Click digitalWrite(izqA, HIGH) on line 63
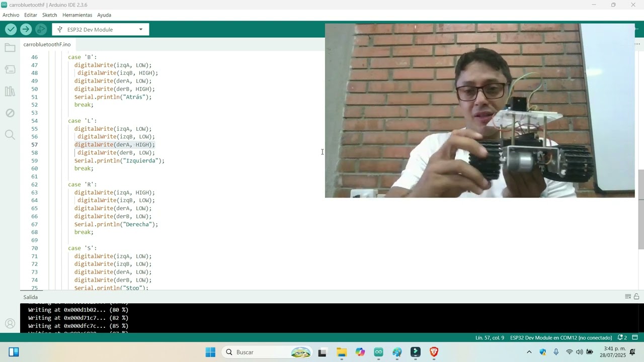The height and width of the screenshot is (362, 644). [x=115, y=193]
